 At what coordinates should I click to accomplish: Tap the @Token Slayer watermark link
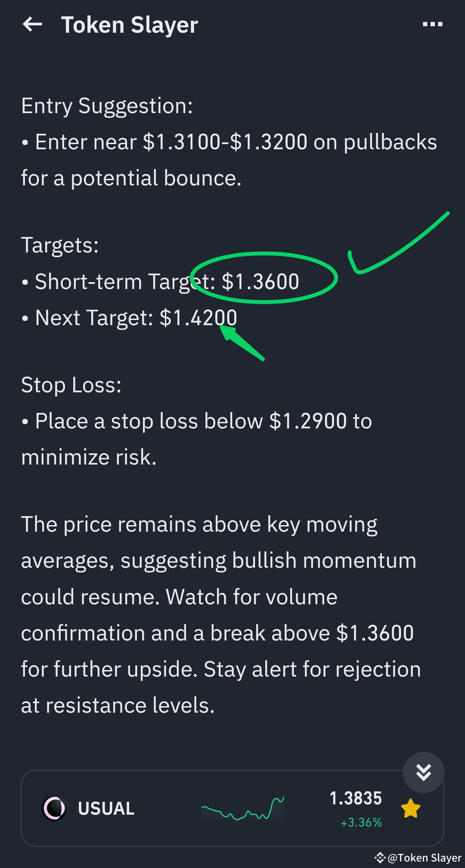click(424, 858)
